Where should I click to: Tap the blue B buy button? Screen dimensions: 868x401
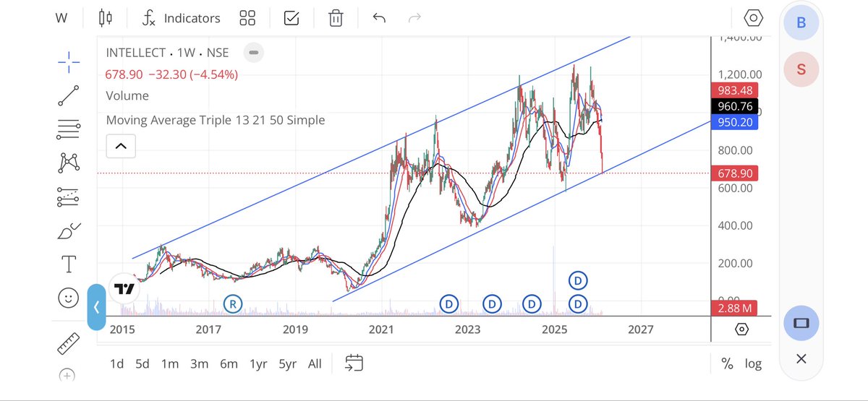[x=801, y=22]
